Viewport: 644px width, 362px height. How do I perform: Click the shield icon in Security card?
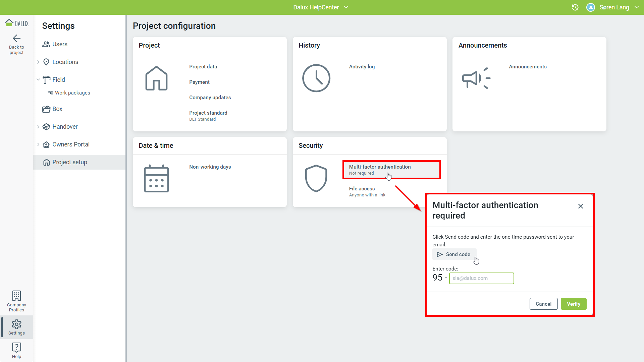(316, 178)
